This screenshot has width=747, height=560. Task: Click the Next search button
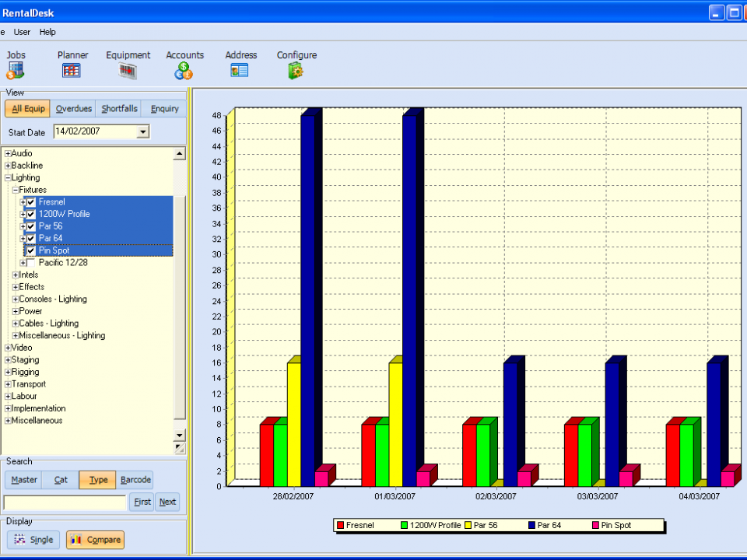coord(167,502)
